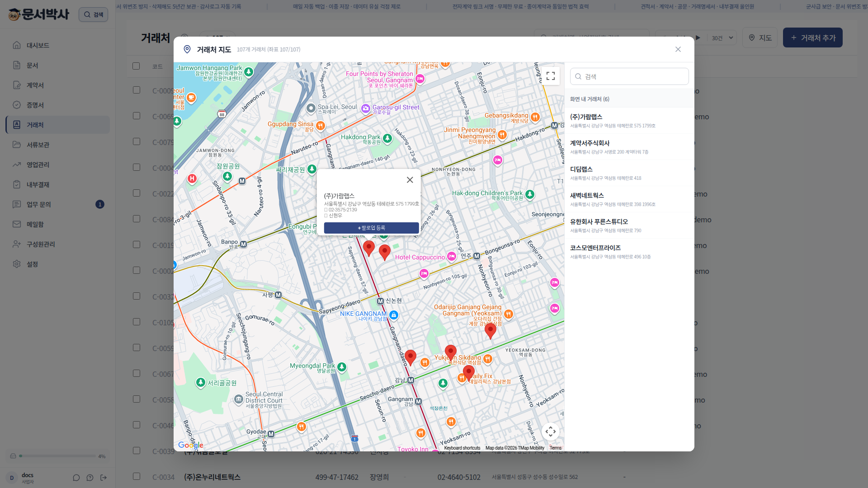Open the help question mark icon
Image resolution: width=868 pixels, height=488 pixels.
[x=90, y=478]
